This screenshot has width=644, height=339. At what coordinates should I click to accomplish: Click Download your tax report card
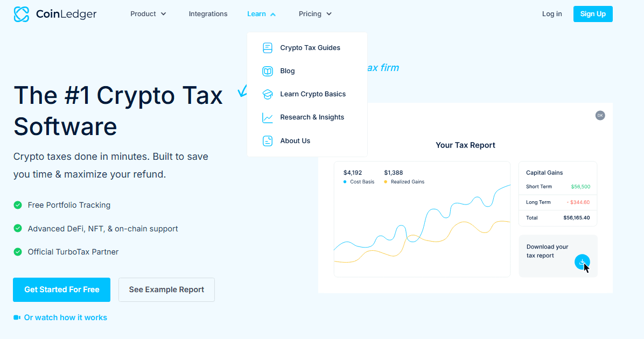[558, 256]
